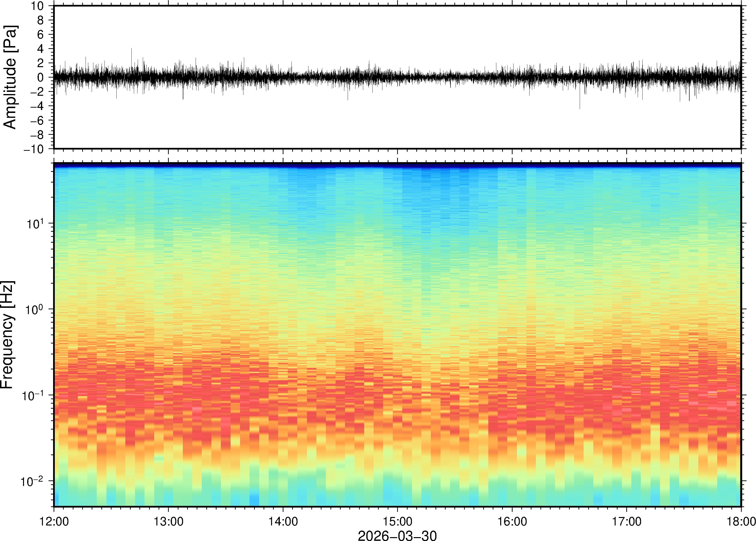Click the amplitude tick label 10
This screenshot has height=541, width=756.
click(x=38, y=6)
